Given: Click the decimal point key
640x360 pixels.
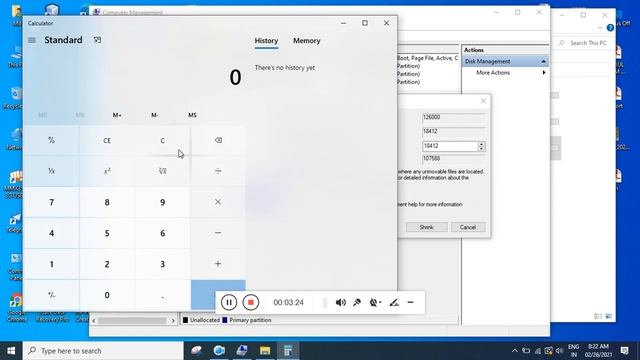Looking at the screenshot, I should 162,295.
